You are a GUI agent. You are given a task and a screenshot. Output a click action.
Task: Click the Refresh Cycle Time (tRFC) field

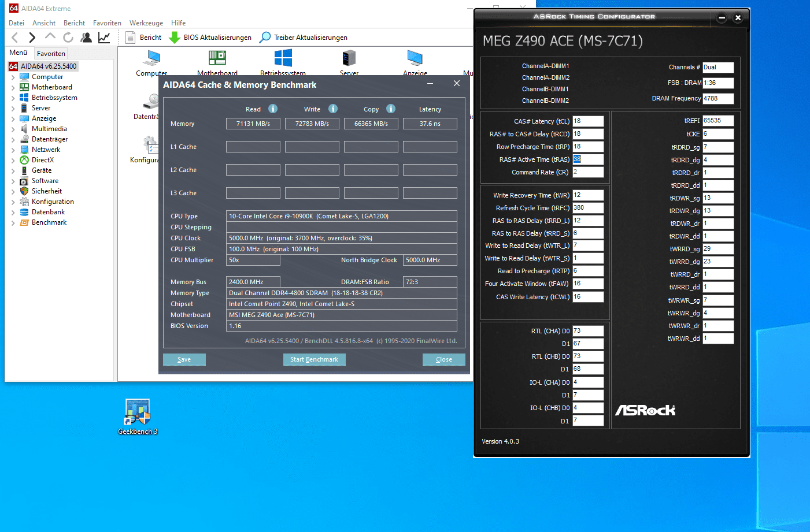point(588,208)
